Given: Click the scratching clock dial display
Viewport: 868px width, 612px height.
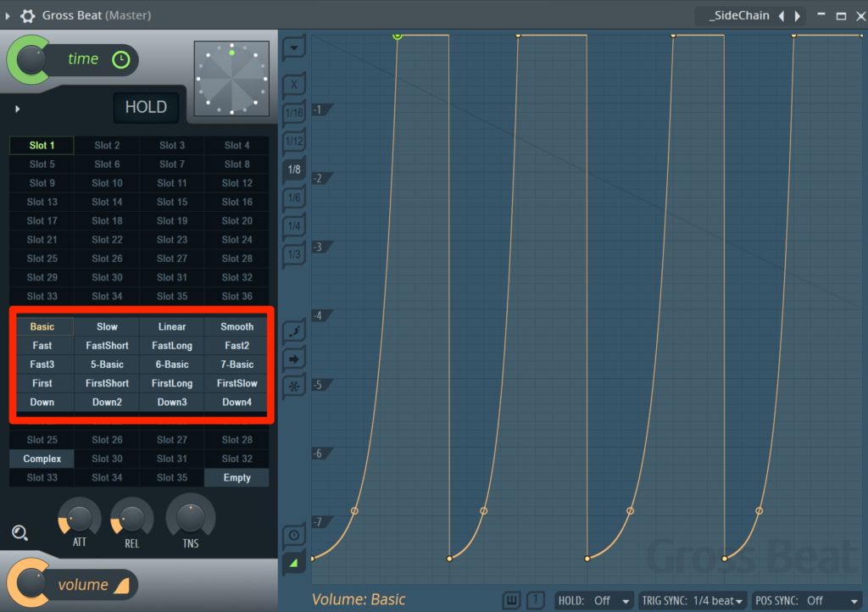Looking at the screenshot, I should tap(231, 78).
